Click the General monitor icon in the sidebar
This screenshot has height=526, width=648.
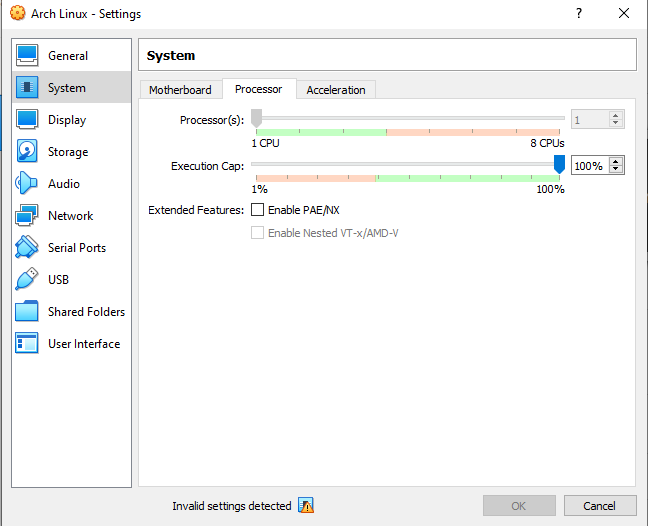coord(27,55)
